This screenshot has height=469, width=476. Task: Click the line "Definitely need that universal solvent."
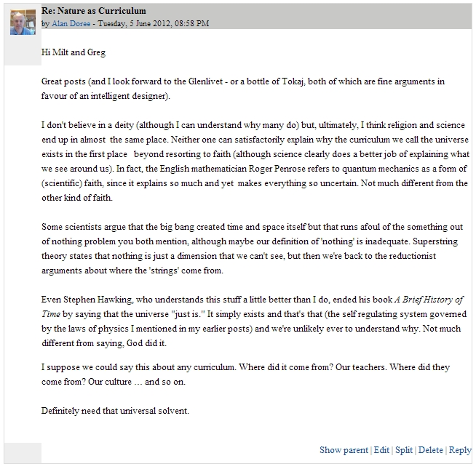(115, 411)
